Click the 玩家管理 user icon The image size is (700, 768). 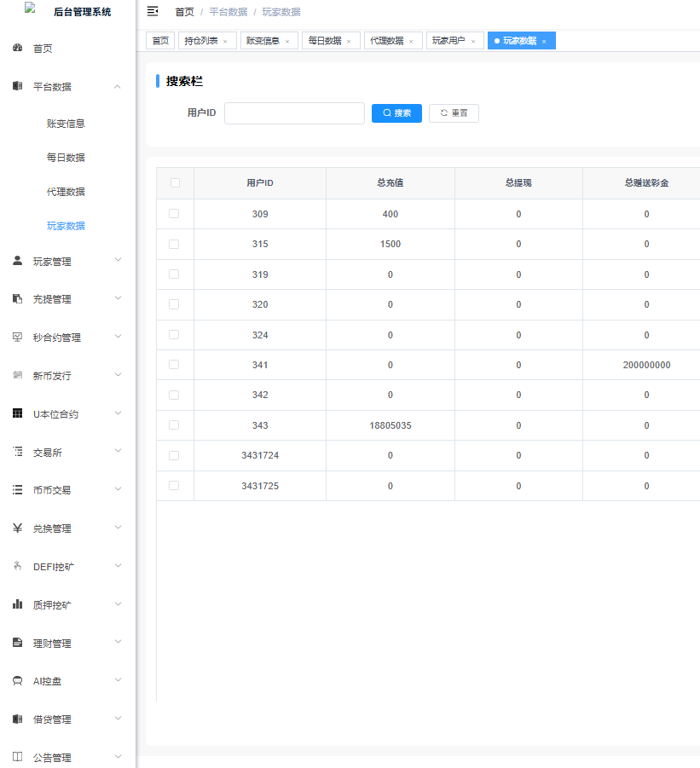pos(17,262)
